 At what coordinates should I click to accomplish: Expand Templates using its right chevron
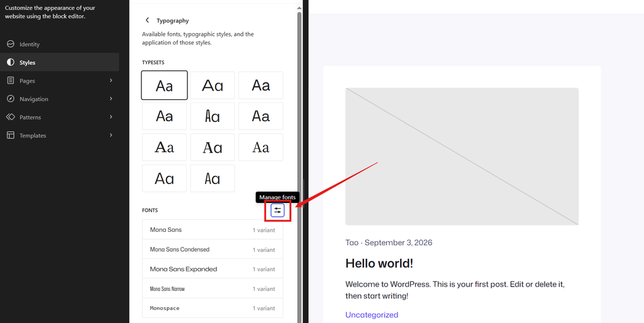tap(111, 135)
